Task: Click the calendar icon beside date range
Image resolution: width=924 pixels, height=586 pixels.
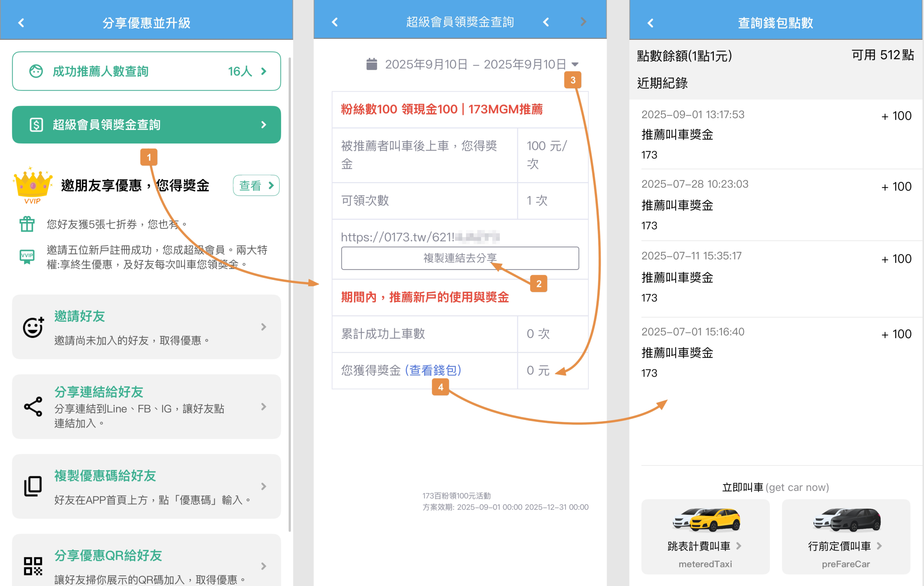Action: [371, 64]
